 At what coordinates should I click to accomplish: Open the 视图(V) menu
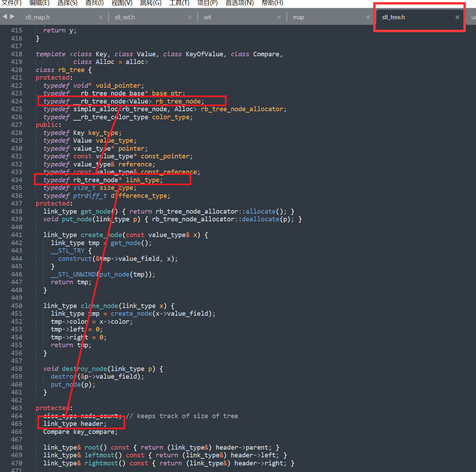pyautogui.click(x=122, y=3)
